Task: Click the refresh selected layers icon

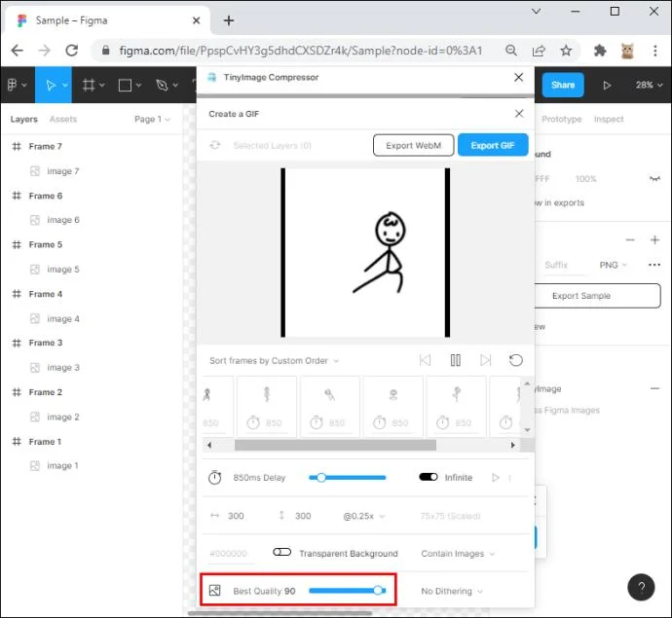Action: coord(214,145)
